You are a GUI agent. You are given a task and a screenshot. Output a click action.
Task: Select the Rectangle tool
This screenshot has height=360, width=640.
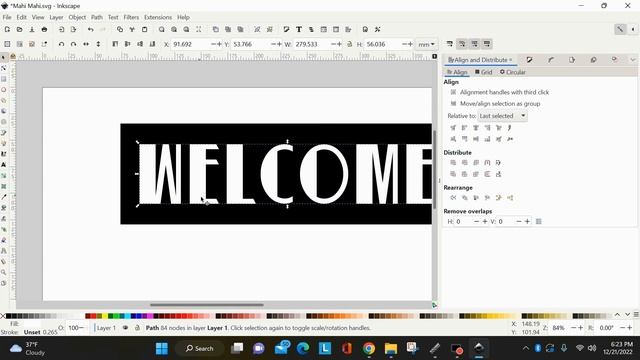point(4,79)
